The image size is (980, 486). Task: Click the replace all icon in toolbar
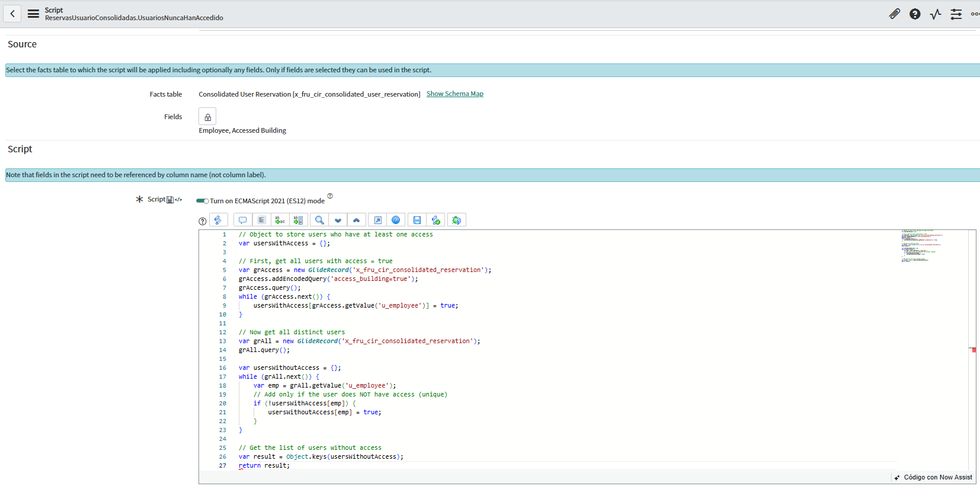coord(299,220)
